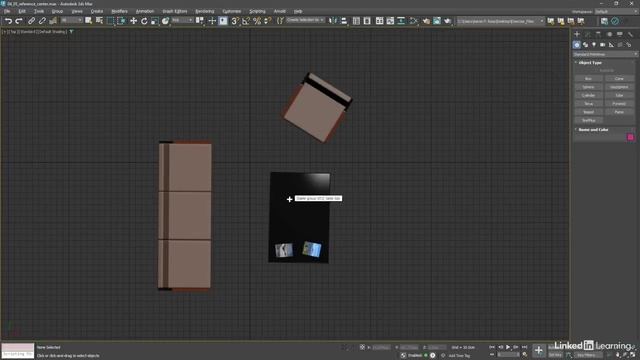
Task: Activate the Select and Scale tool
Action: click(x=155, y=21)
